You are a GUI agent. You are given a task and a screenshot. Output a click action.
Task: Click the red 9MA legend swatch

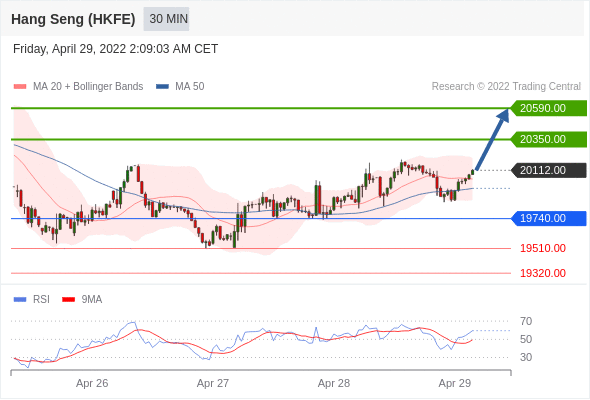[68, 300]
